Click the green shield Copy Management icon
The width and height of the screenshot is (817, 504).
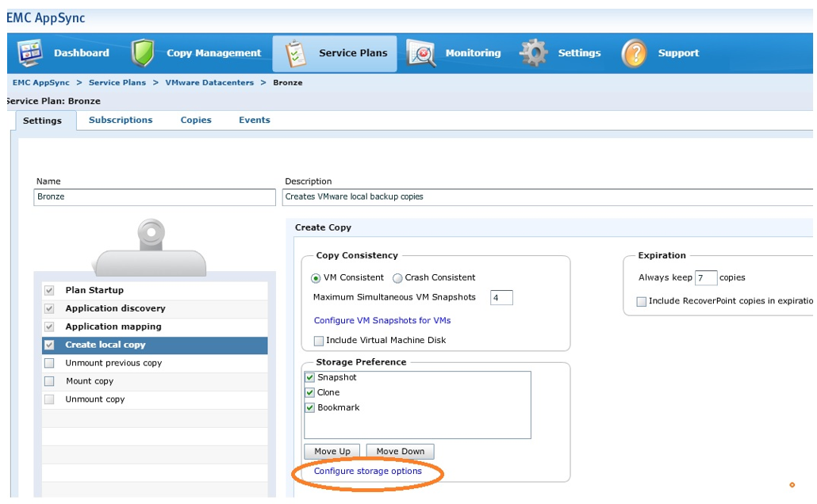tap(143, 53)
